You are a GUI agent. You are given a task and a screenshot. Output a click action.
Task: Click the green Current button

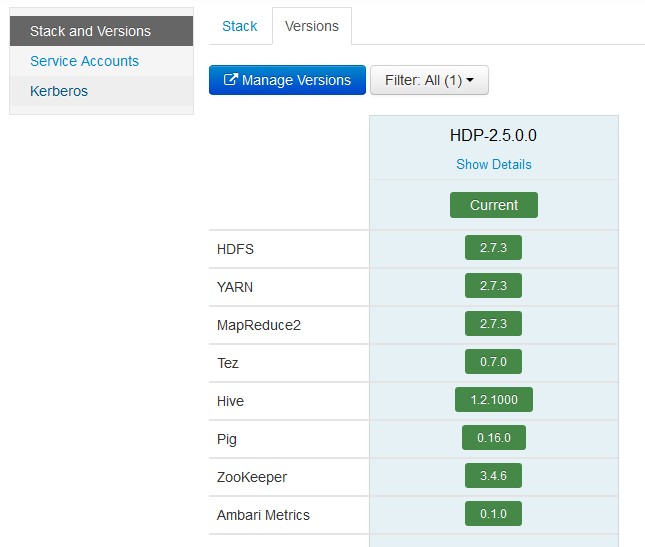(494, 205)
